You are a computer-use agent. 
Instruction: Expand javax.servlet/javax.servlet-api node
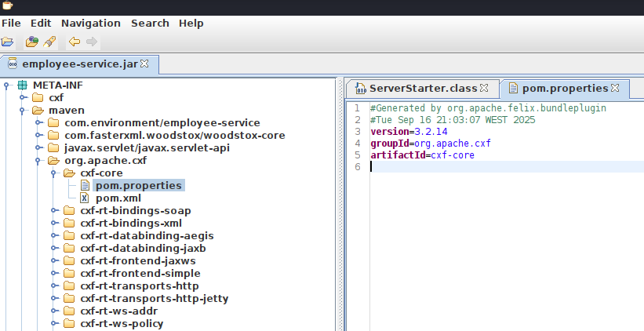coord(38,147)
